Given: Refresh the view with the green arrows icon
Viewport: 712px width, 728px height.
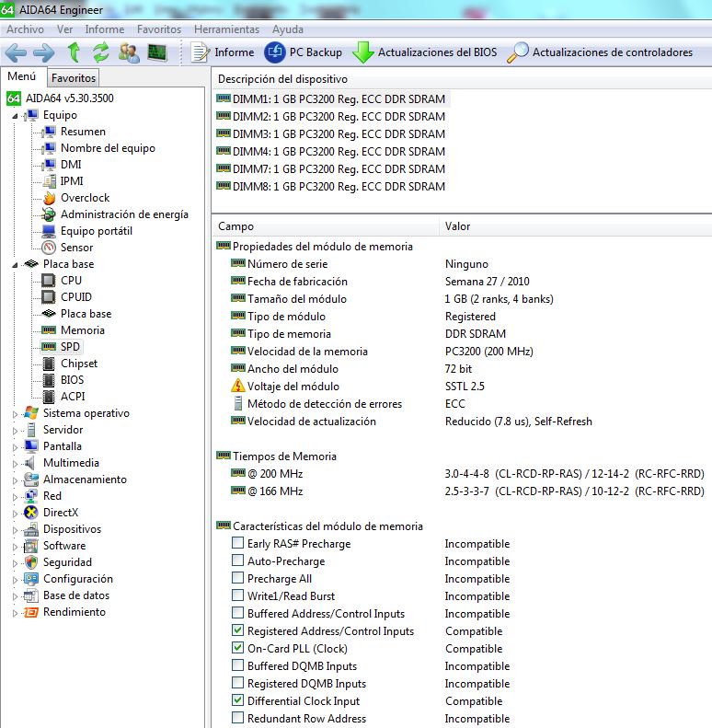Looking at the screenshot, I should click(x=101, y=52).
